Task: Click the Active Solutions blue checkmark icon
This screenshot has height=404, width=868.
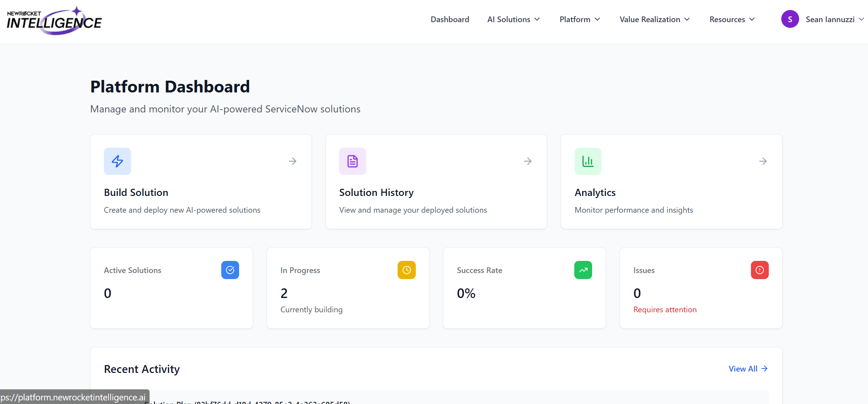Action: (x=230, y=270)
